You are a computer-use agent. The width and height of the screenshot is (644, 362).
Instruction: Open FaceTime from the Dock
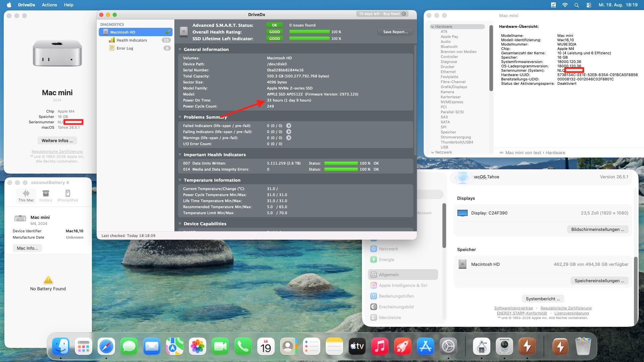[220, 346]
